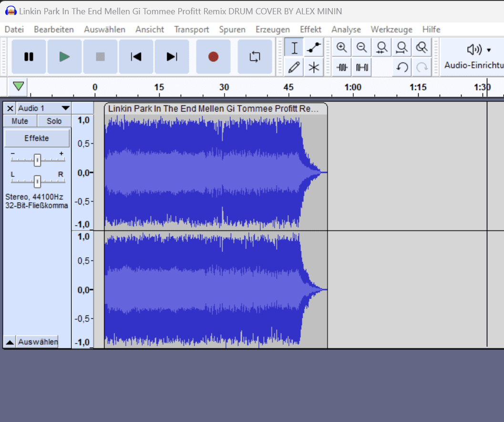
Task: Fit project to width zoom icon
Action: [402, 48]
